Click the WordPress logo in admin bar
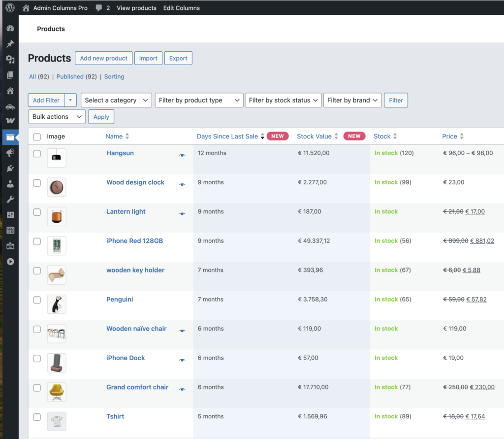The image size is (504, 439). (10, 8)
